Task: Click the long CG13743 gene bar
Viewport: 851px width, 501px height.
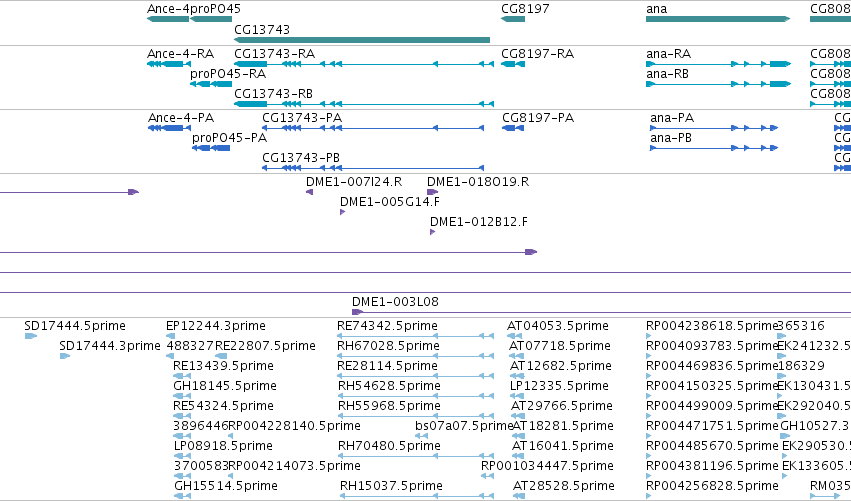Action: coord(362,40)
